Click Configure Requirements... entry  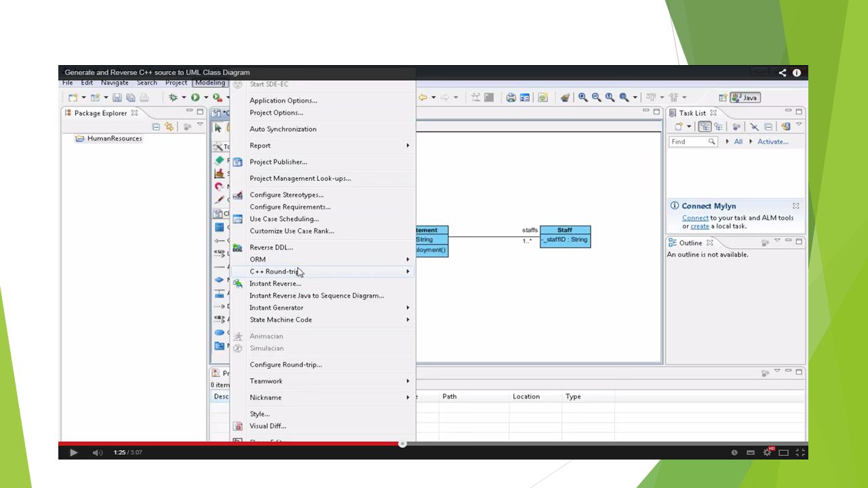[322, 207]
